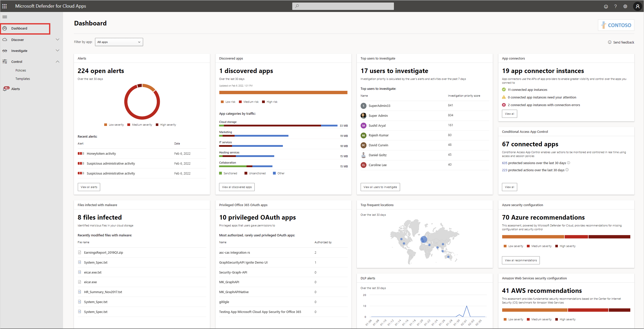The width and height of the screenshot is (644, 329).
Task: Click Caroline Lee's CL avatar
Action: tap(363, 165)
